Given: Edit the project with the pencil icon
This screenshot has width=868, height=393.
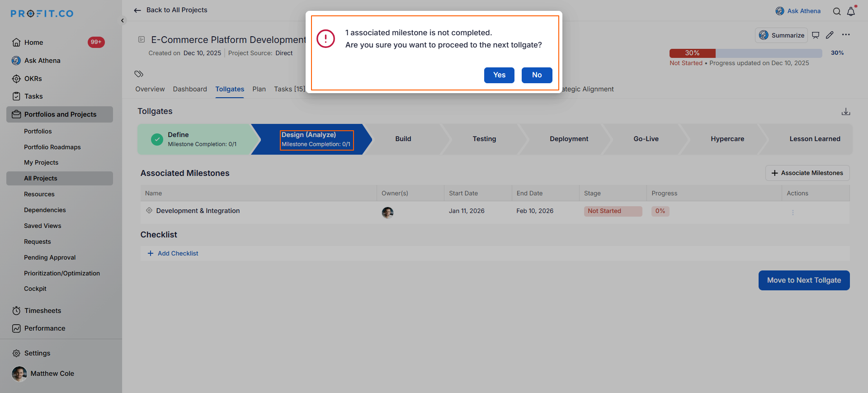Looking at the screenshot, I should pyautogui.click(x=830, y=35).
